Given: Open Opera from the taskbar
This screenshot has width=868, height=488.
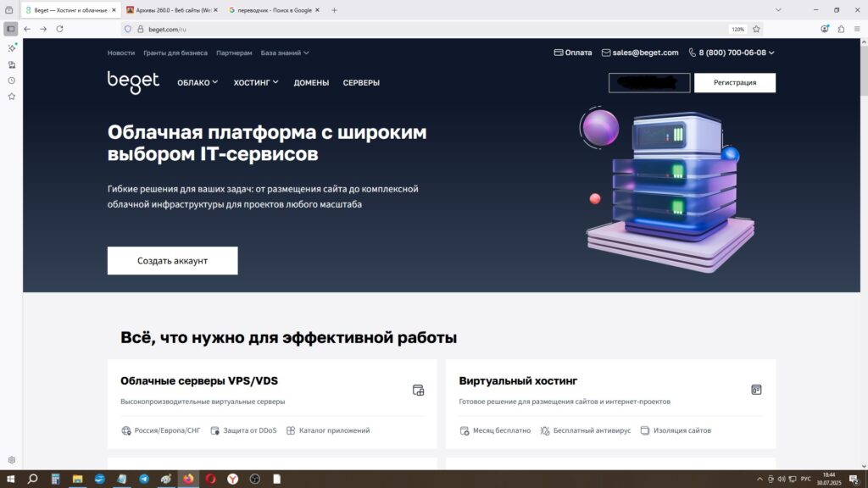Looking at the screenshot, I should 210,479.
